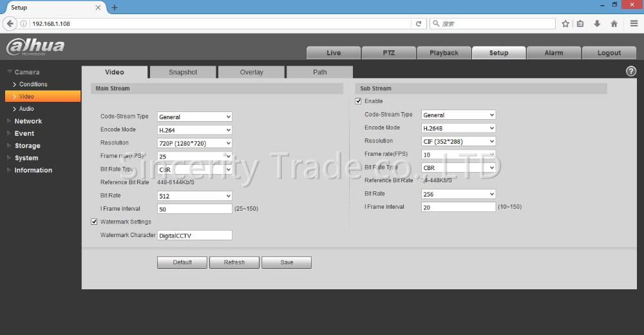The height and width of the screenshot is (335, 644).
Task: Click the help question mark icon
Action: 631,72
